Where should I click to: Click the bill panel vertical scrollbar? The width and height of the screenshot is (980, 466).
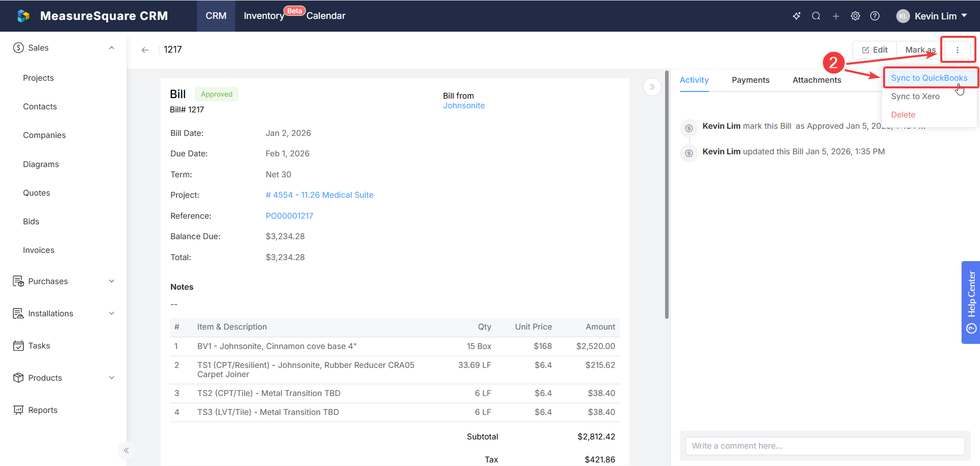click(x=667, y=194)
